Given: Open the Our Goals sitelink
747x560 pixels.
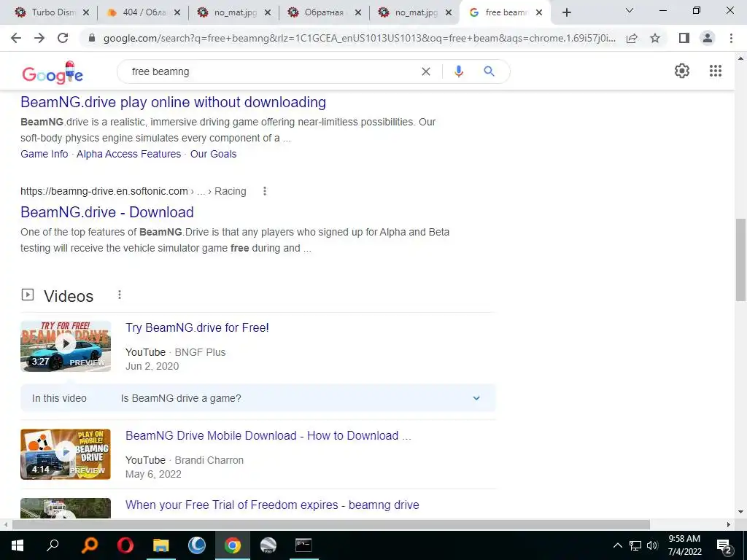Looking at the screenshot, I should [x=214, y=154].
